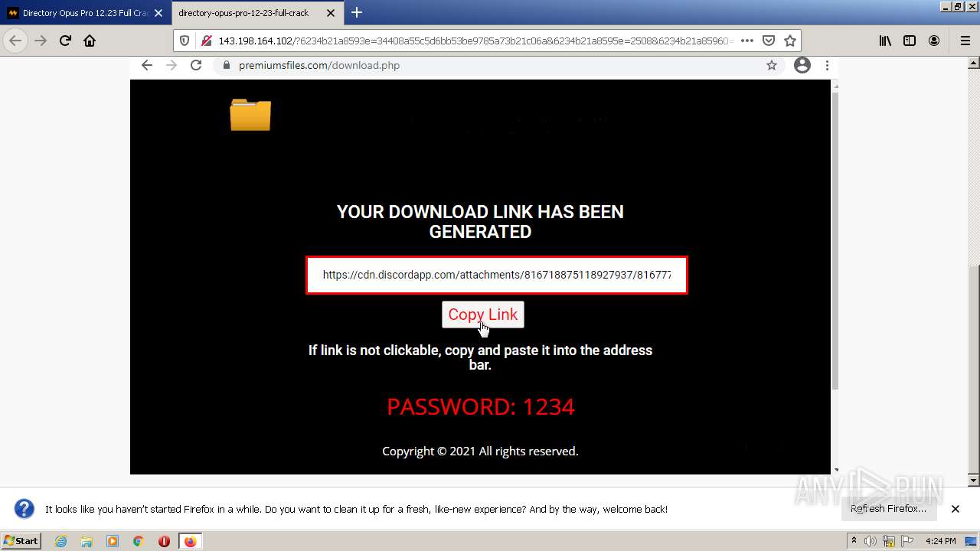Viewport: 980px width, 551px height.
Task: Dismiss the Firefox refresh notification bar
Action: point(955,509)
